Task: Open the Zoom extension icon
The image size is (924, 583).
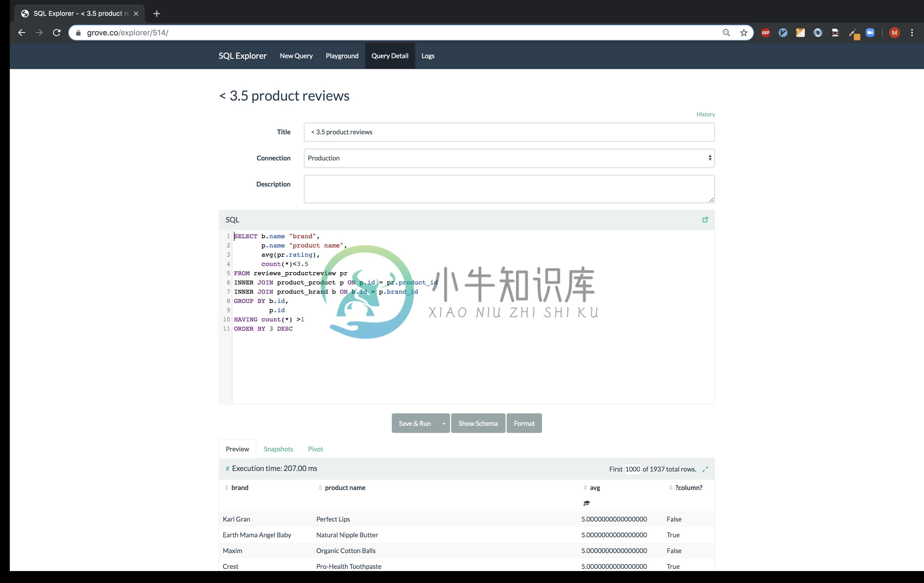Action: pyautogui.click(x=870, y=33)
